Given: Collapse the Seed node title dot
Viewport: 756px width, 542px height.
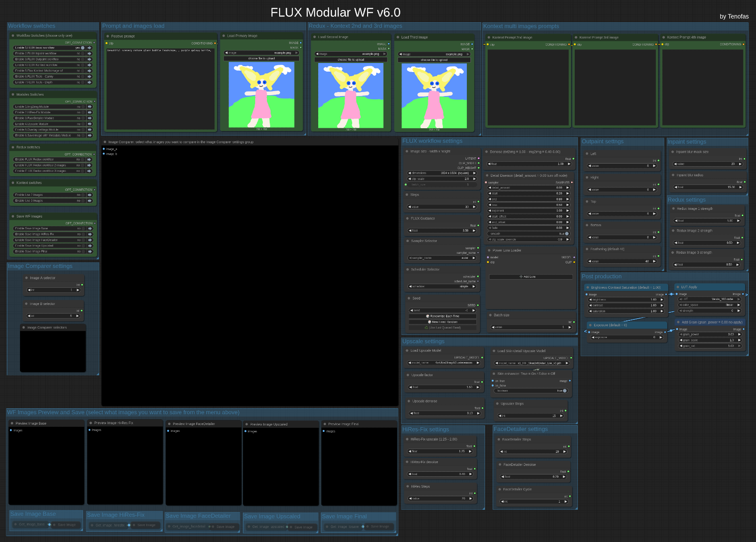Looking at the screenshot, I should coord(408,298).
